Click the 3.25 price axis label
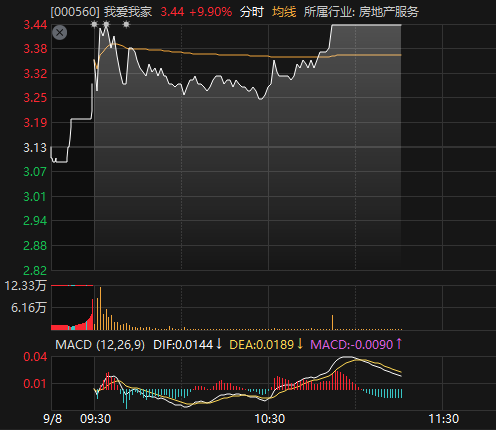 point(35,98)
